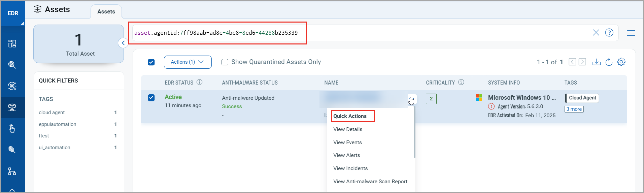
Task: Click the agent version warning icon
Action: (491, 106)
